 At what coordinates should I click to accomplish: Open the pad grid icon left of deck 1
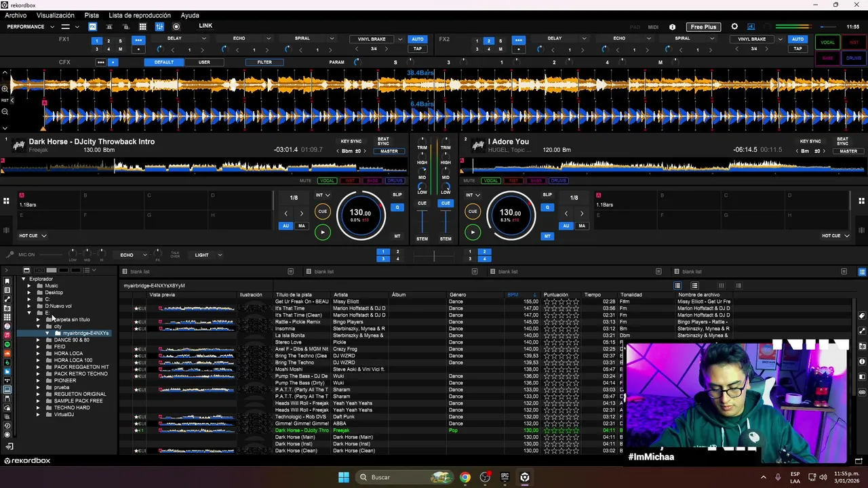[6, 201]
